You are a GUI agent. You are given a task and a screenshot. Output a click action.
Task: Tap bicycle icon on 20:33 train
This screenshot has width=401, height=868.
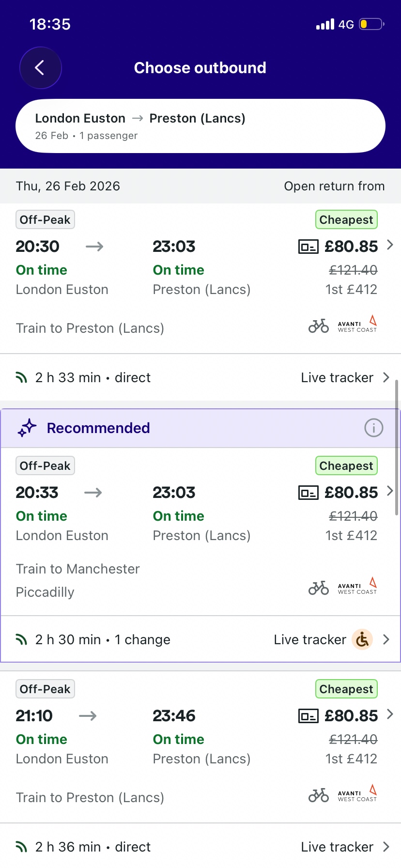coord(319,588)
